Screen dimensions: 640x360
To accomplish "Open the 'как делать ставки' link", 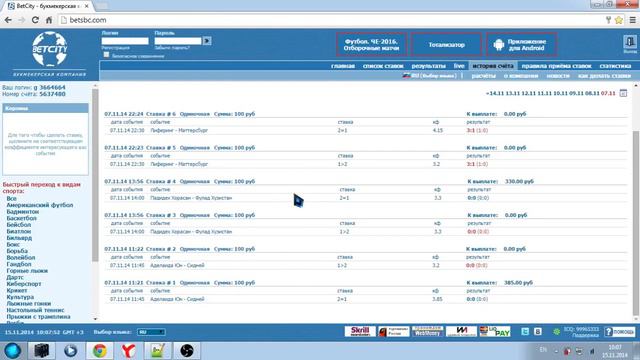I will [x=604, y=76].
